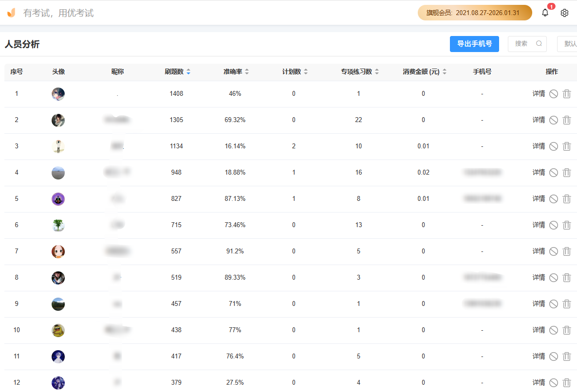Viewport: 577px width, 392px height.
Task: Click the ban icon in row 5
Action: tap(554, 199)
